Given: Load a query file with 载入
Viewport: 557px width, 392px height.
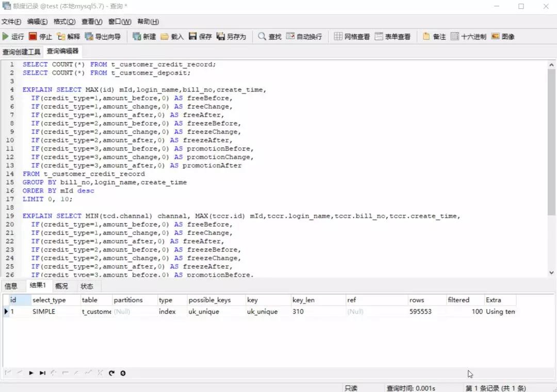Looking at the screenshot, I should [172, 37].
